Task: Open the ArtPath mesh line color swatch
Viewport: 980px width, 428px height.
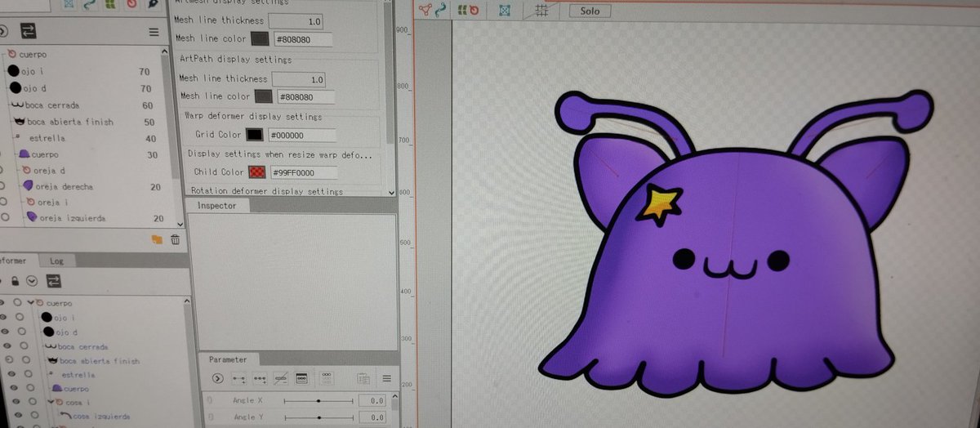Action: tap(263, 96)
